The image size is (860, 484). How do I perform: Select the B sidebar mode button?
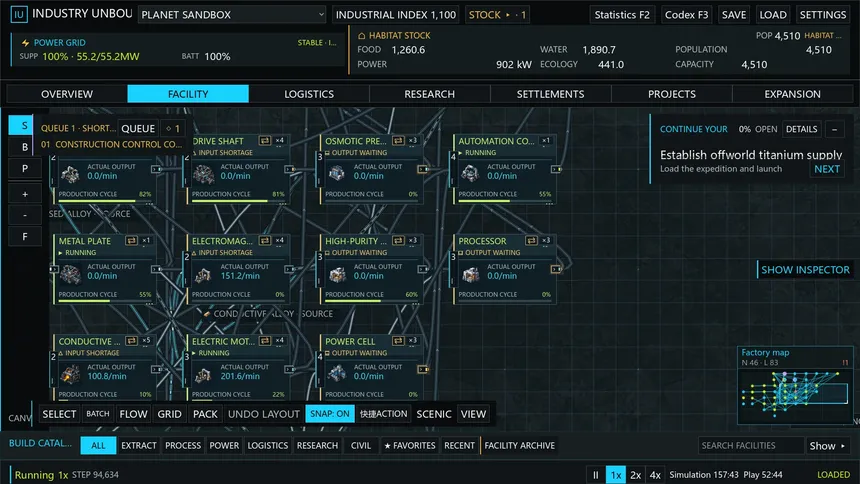(x=24, y=147)
